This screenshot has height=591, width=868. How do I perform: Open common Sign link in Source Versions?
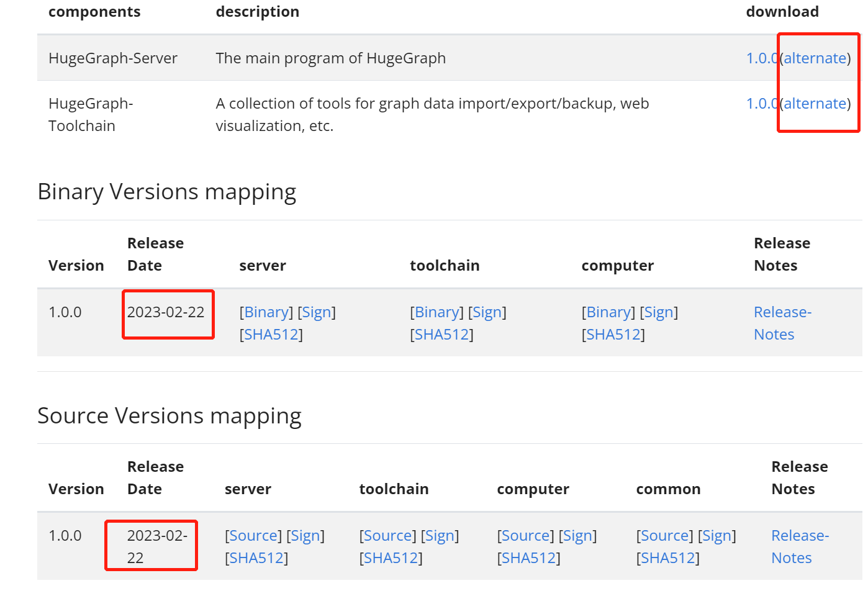[x=717, y=535]
